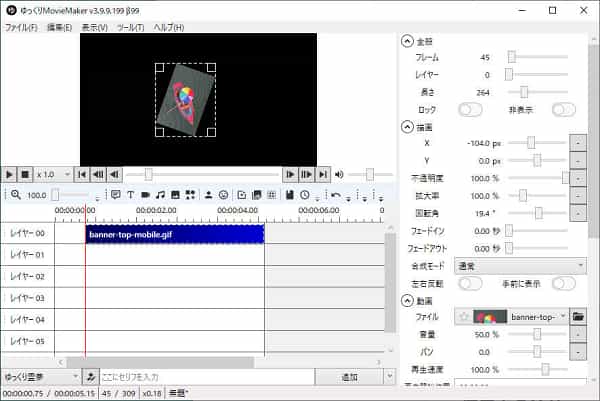Open the x 1.0 playback speed dropdown

click(53, 175)
